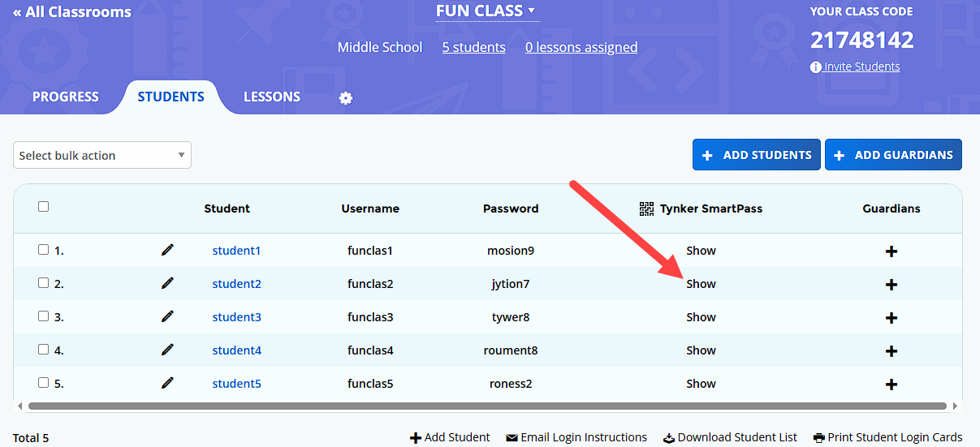This screenshot has height=447, width=980.
Task: Open class settings gear icon
Action: (346, 98)
